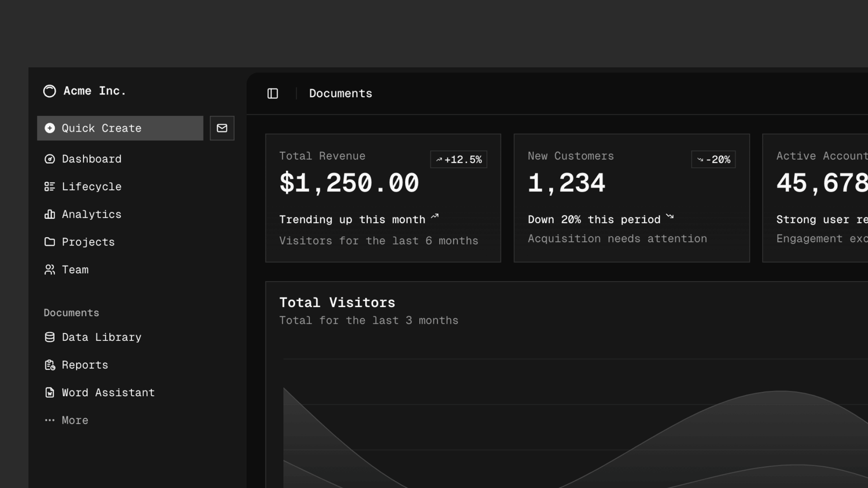Click the mail inbox icon button
This screenshot has width=868, height=488.
[x=222, y=128]
